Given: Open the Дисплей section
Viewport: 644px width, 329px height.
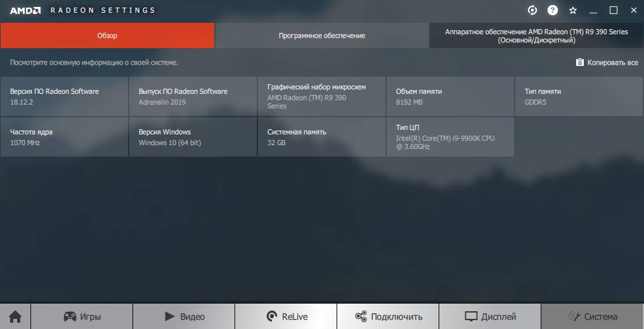Looking at the screenshot, I should click(x=490, y=317).
